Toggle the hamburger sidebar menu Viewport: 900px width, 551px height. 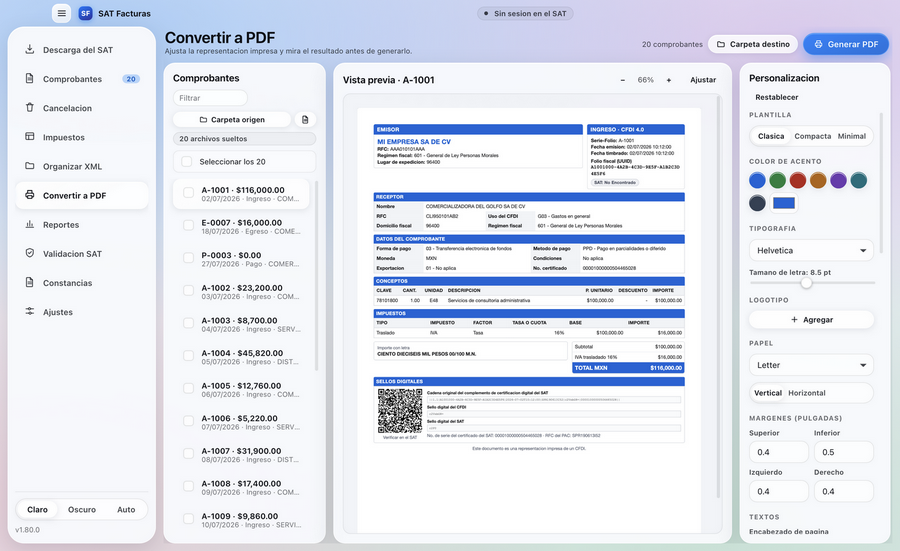61,13
